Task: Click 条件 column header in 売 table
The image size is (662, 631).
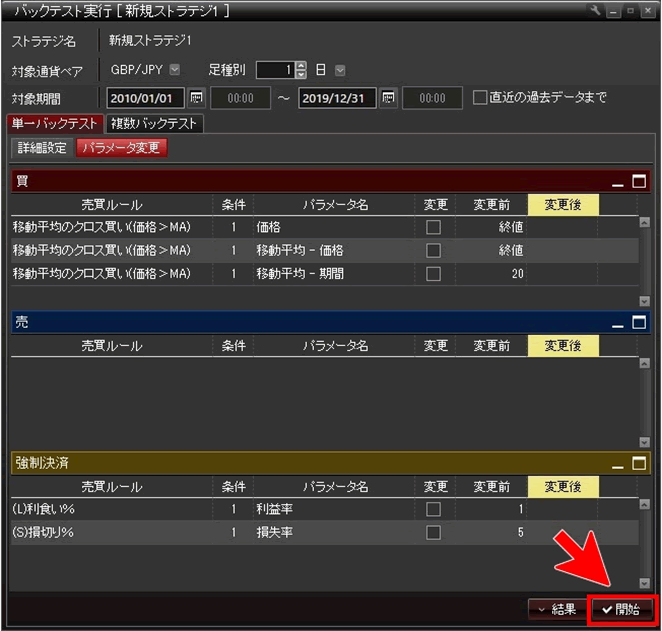Action: [x=233, y=346]
